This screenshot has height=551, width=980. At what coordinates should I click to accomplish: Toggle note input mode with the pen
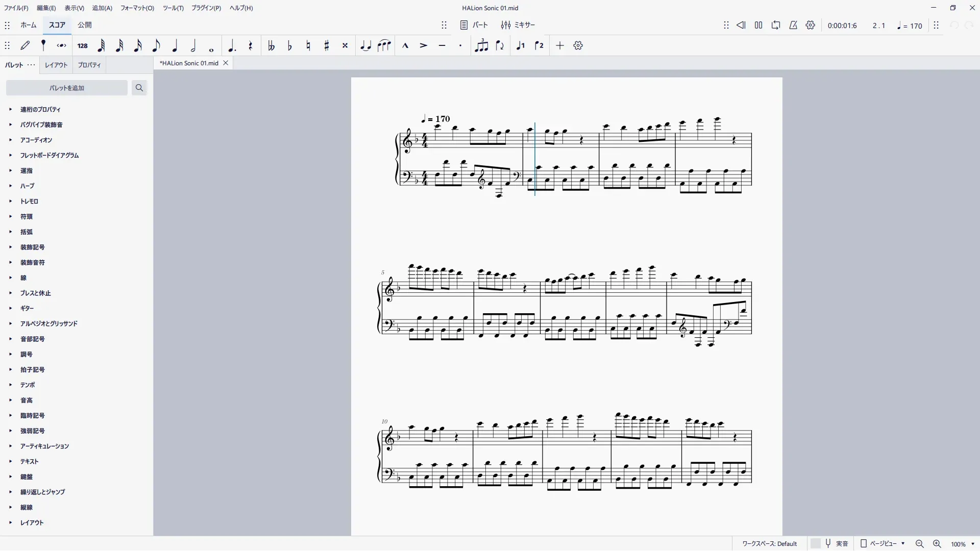[x=25, y=46]
